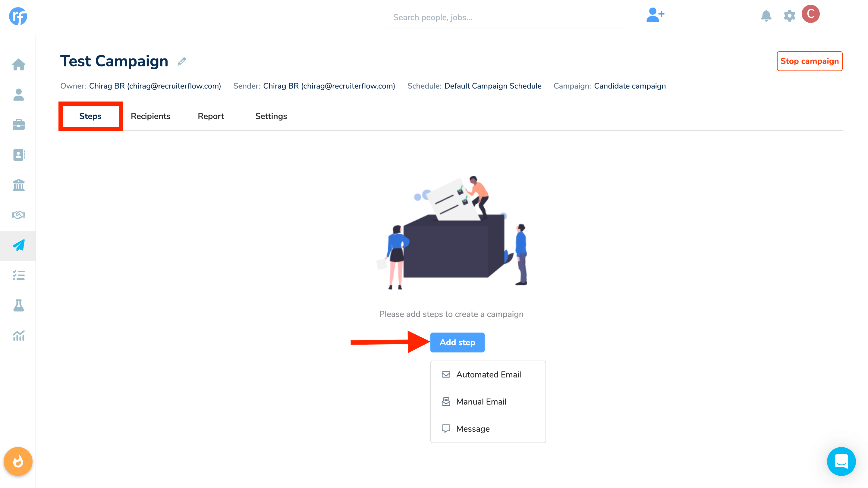
Task: Open the tasks checklist icon in sidebar
Action: (18, 275)
